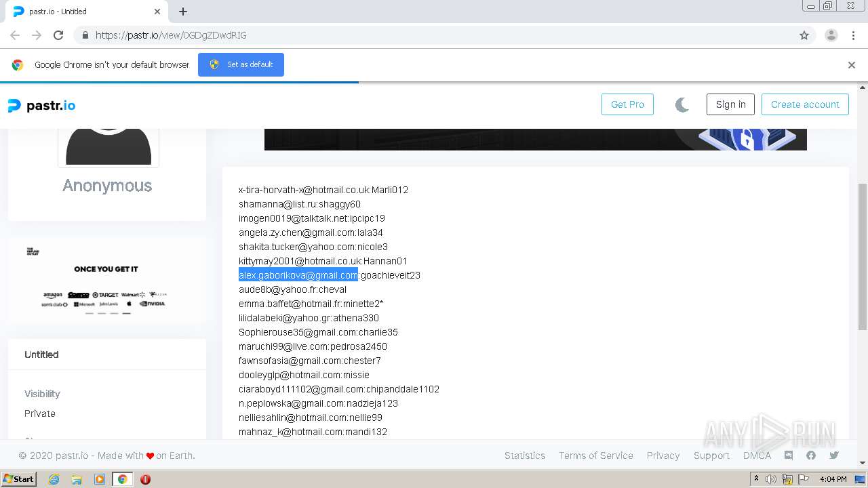Toggle dark mode with moon icon

point(682,104)
